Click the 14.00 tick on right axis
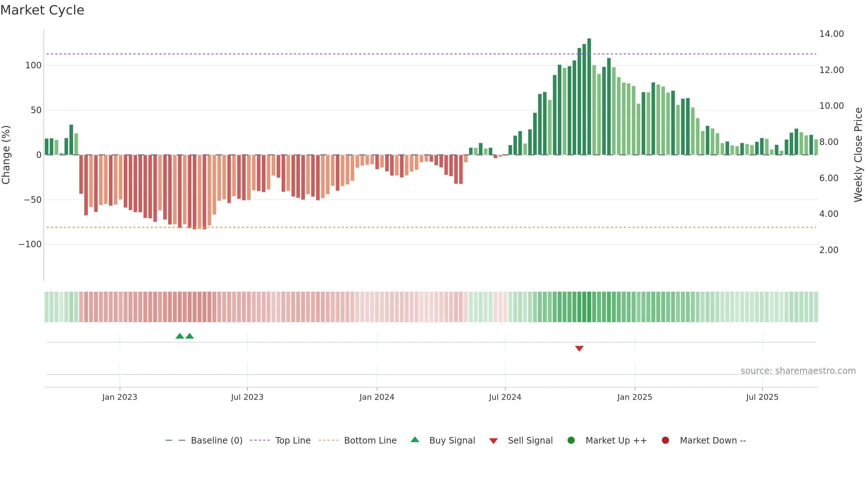 (831, 34)
